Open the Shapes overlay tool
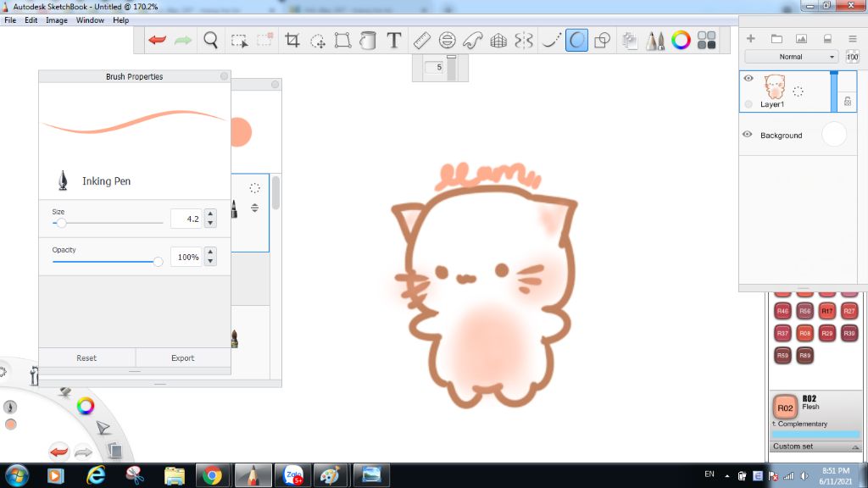Viewport: 868px width, 488px height. tap(602, 40)
